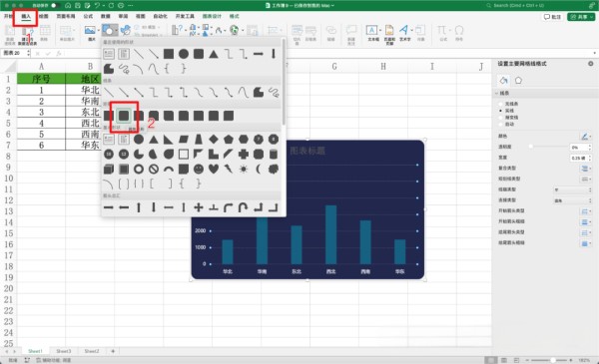Click the Recommended Charts icon
599x364 pixels.
pyautogui.click(x=178, y=31)
